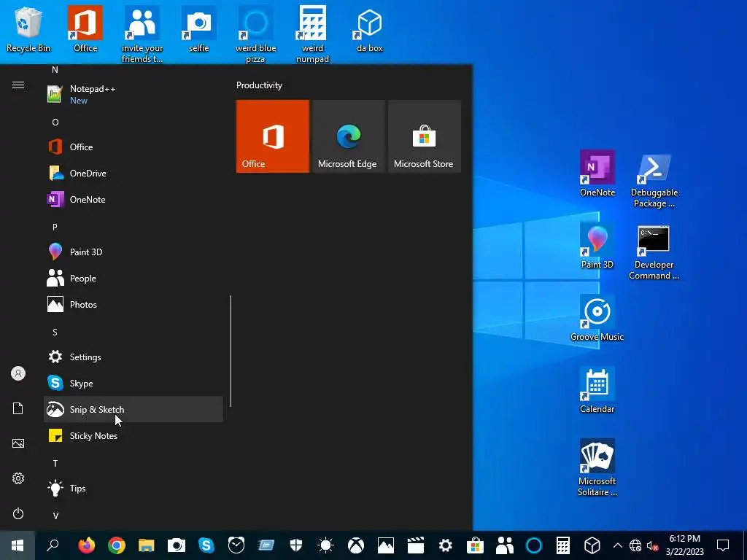Open Skype from the taskbar

206,545
